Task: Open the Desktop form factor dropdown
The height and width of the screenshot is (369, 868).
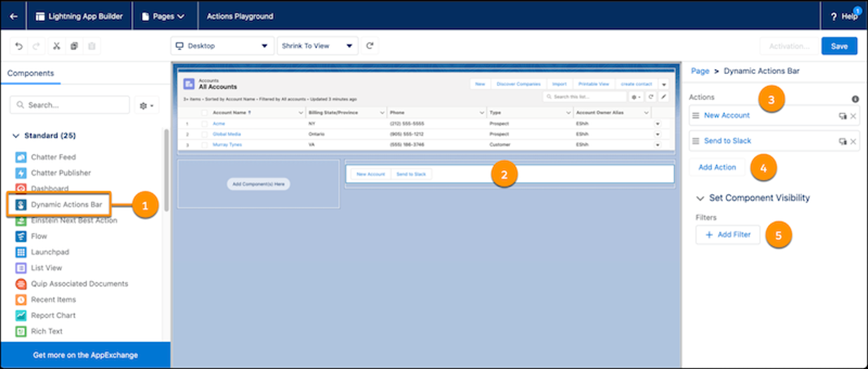Action: point(222,46)
